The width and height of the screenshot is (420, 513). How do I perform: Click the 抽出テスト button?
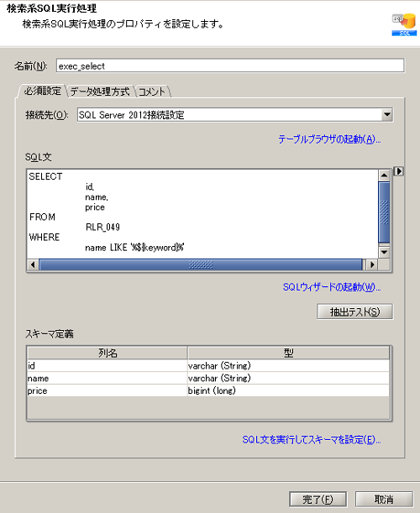pos(354,311)
